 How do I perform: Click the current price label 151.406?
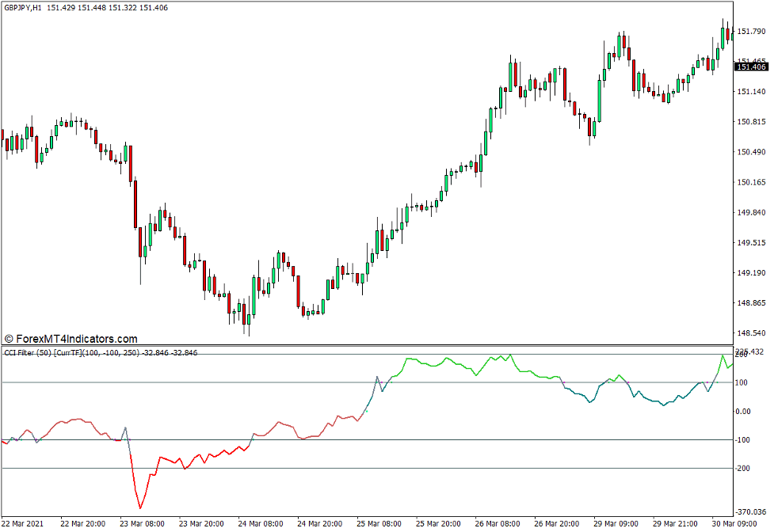pos(752,67)
